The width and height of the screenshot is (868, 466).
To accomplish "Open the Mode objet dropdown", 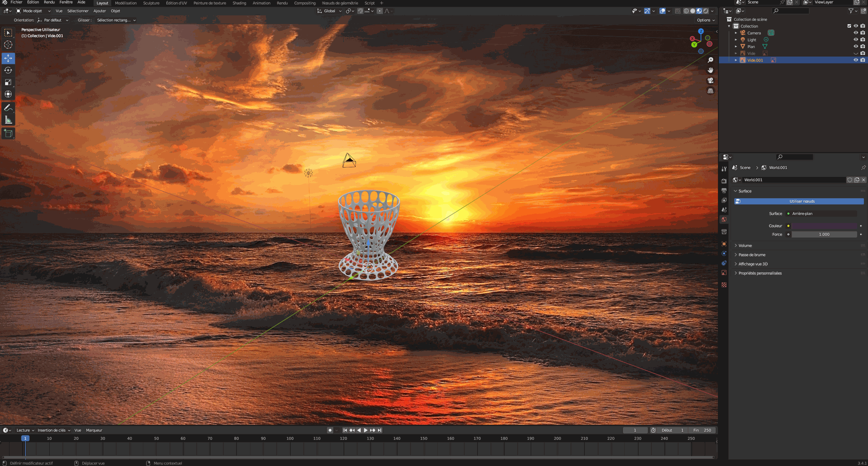I will (x=33, y=11).
